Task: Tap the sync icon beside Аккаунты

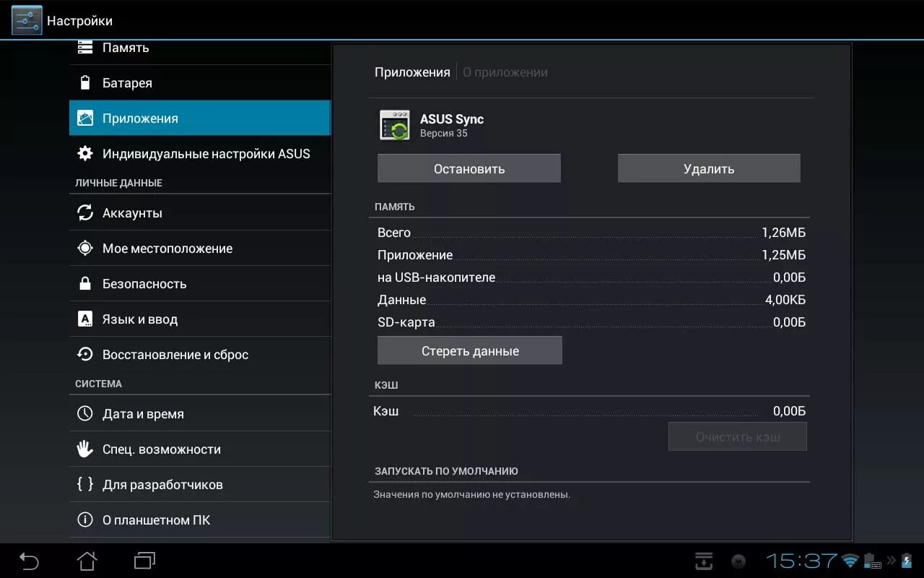Action: [x=85, y=213]
